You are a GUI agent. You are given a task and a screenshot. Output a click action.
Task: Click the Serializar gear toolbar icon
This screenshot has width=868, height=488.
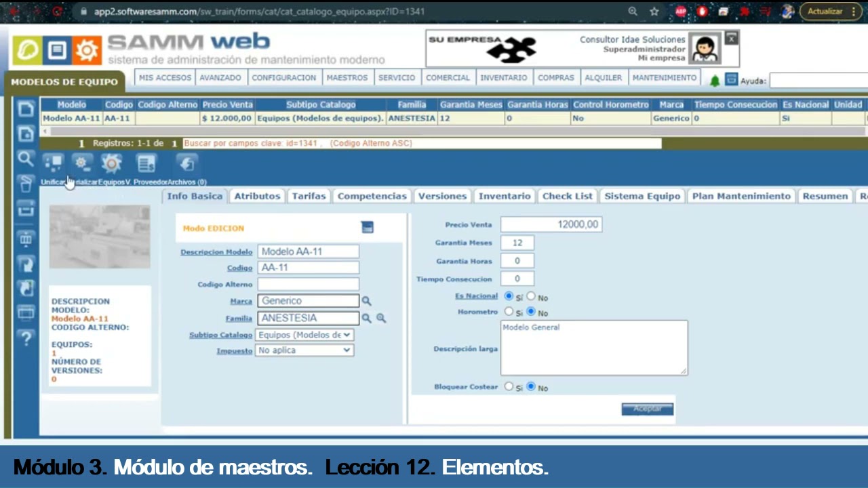click(x=82, y=163)
